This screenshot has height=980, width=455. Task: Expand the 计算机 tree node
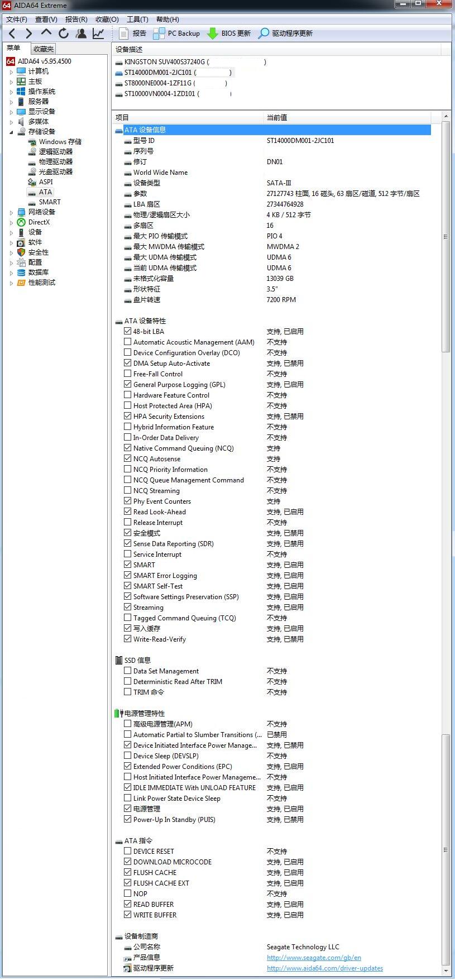click(x=11, y=71)
